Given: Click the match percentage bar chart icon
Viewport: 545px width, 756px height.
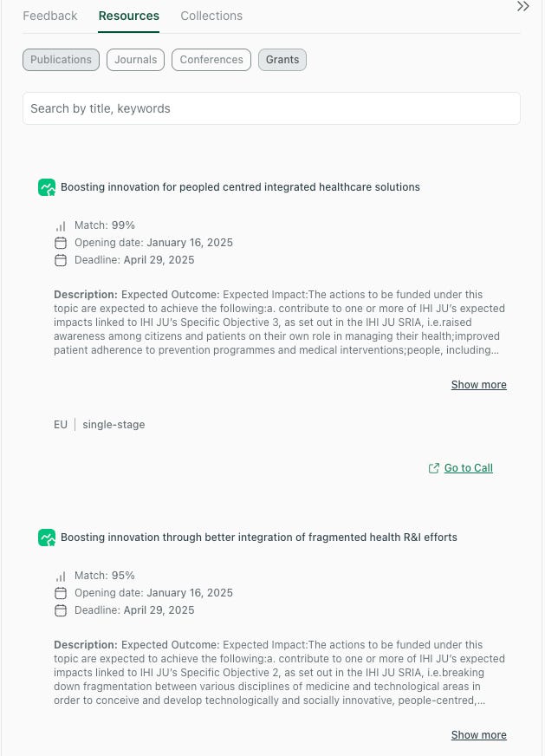Looking at the screenshot, I should [61, 225].
